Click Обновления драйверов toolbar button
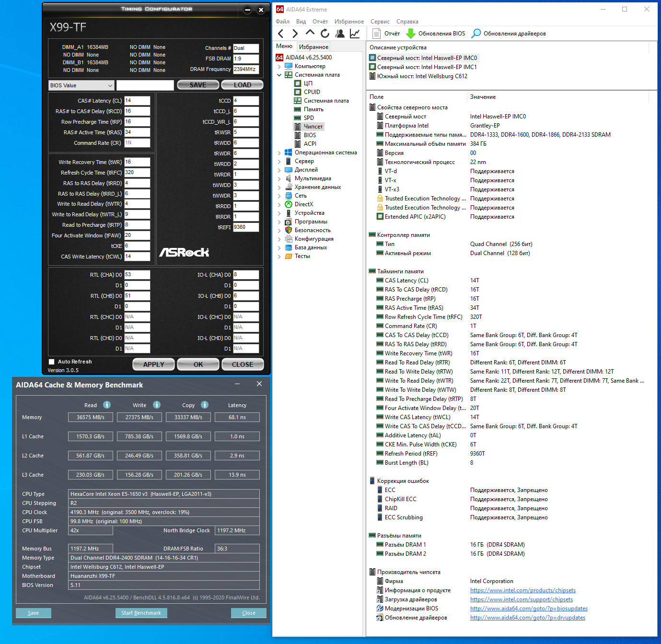This screenshot has width=661, height=644. (x=509, y=34)
